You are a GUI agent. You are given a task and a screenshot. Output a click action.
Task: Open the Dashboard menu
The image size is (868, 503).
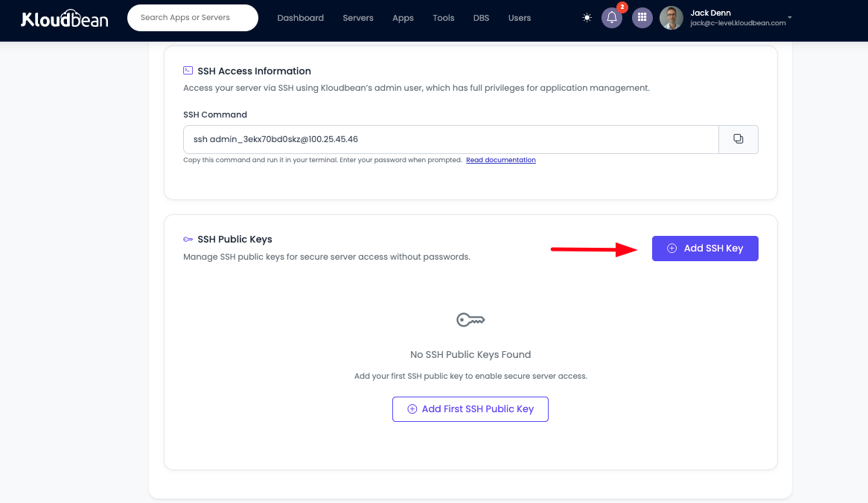(300, 18)
